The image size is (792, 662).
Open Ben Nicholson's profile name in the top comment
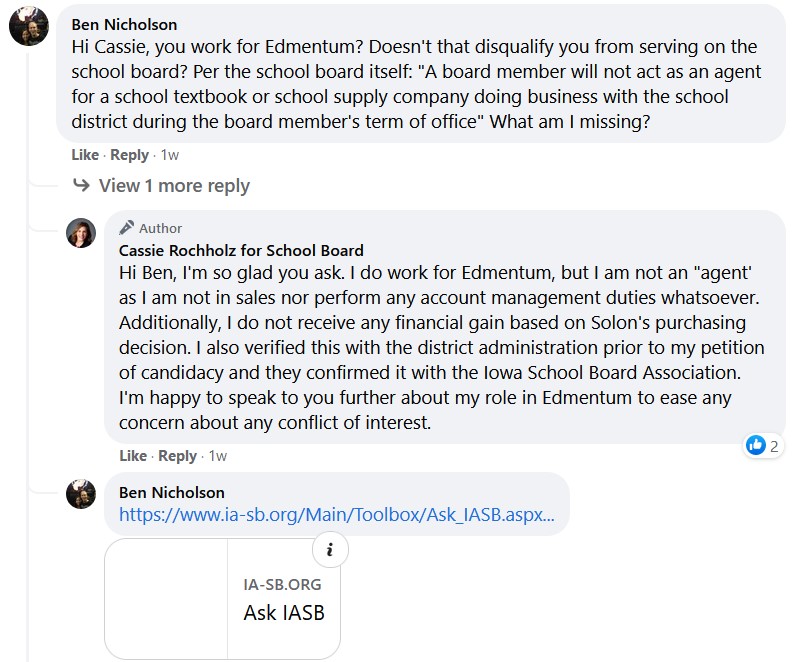click(125, 24)
